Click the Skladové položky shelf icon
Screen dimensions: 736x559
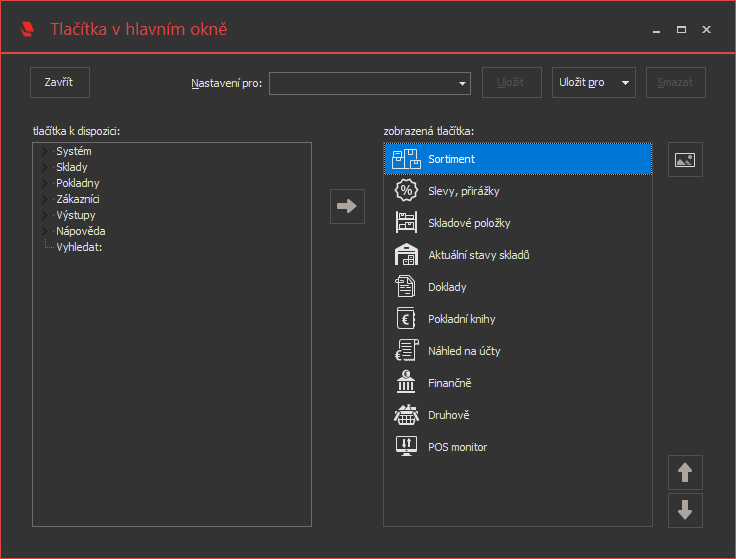[x=406, y=223]
